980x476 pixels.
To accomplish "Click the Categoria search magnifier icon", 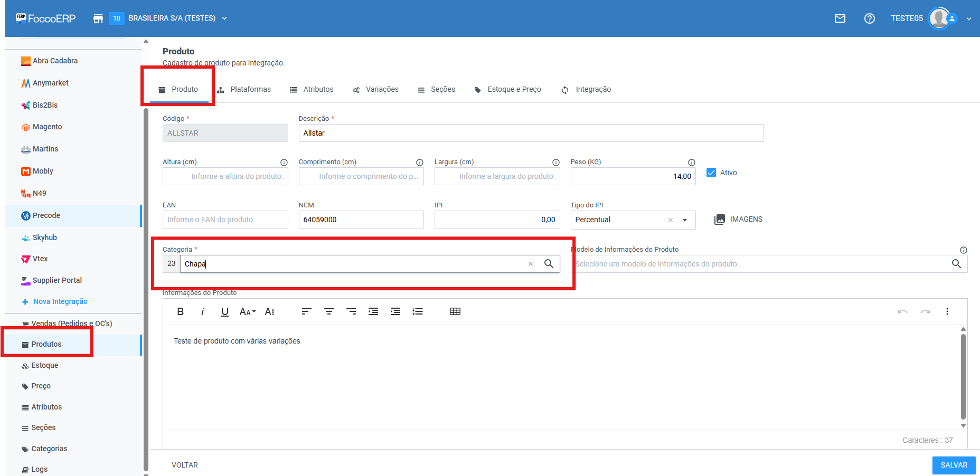I will pos(549,264).
